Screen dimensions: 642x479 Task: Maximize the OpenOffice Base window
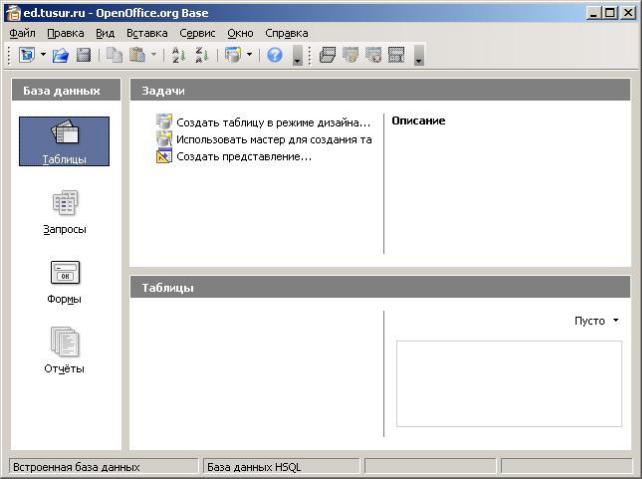[x=610, y=13]
